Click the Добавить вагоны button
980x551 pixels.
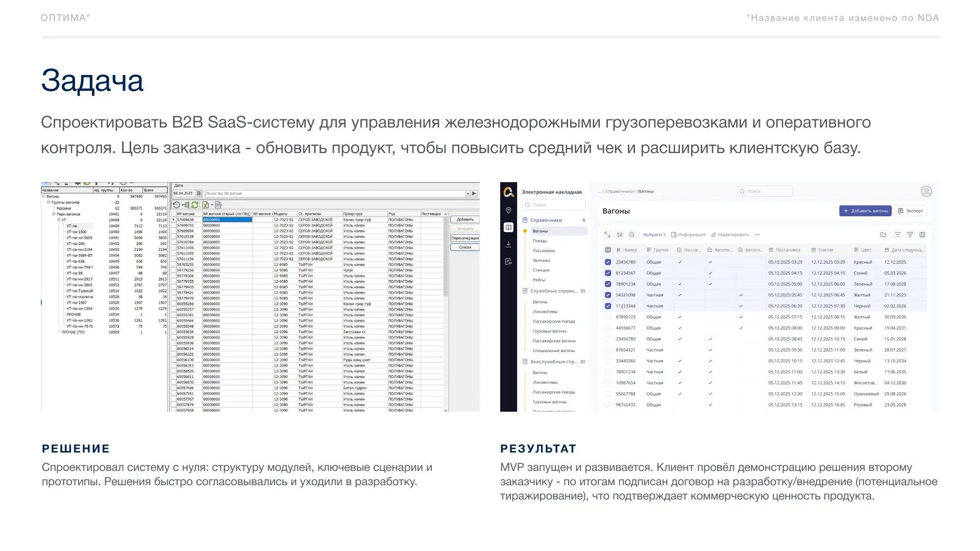[865, 211]
